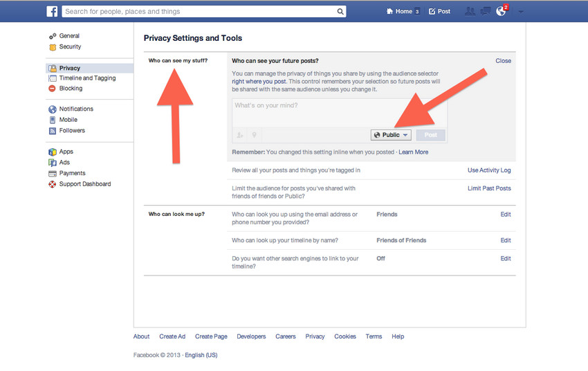Click the Learn More link
This screenshot has height=371, width=588.
point(413,152)
